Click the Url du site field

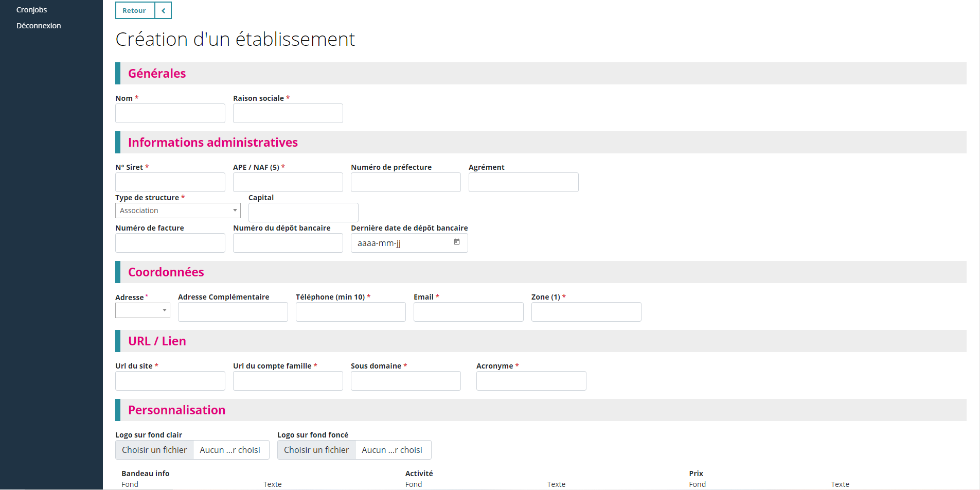tap(170, 381)
